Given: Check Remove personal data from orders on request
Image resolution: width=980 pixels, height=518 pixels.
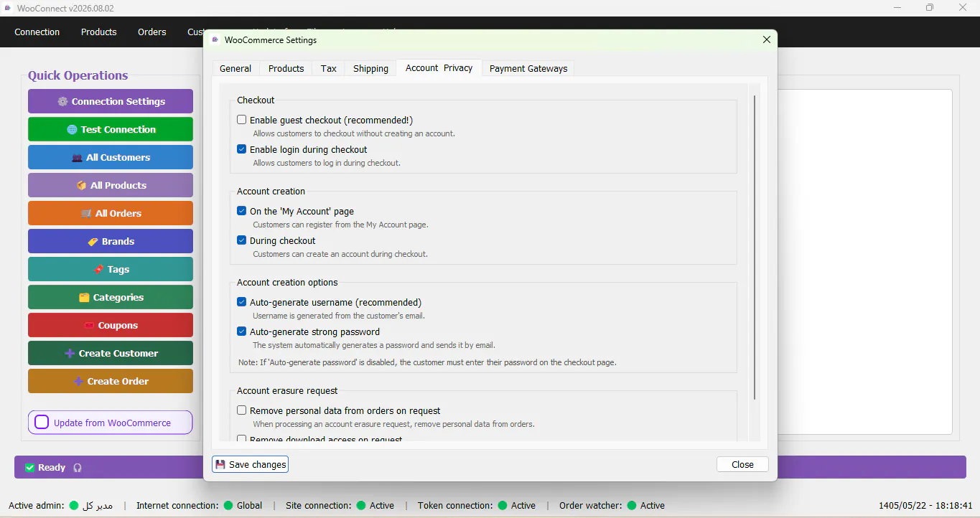Looking at the screenshot, I should click(242, 410).
